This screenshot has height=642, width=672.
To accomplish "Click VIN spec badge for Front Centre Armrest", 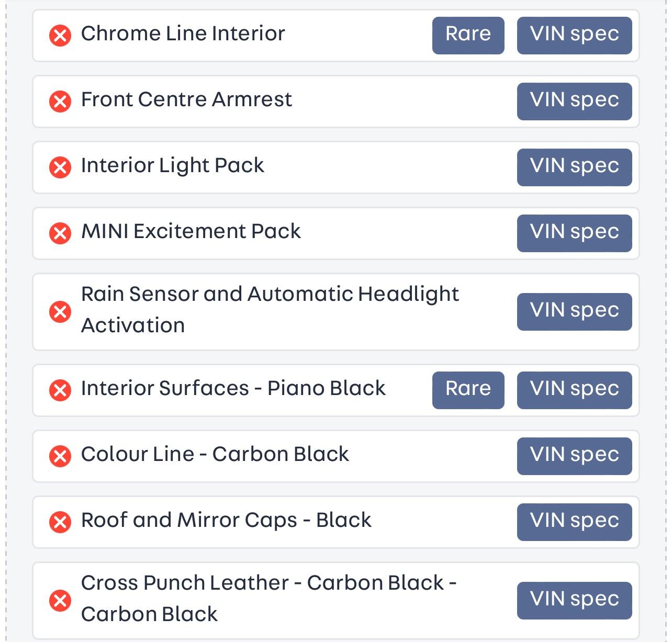I will [574, 101].
